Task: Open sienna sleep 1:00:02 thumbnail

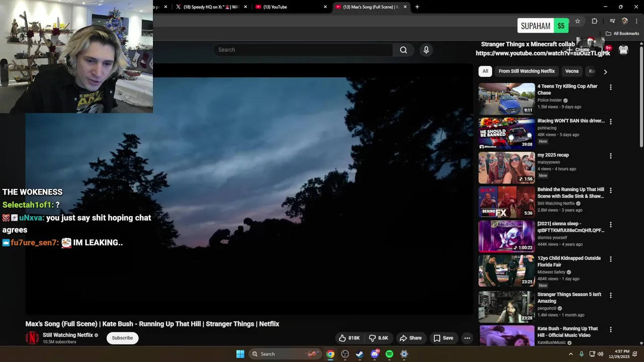Action: [506, 236]
